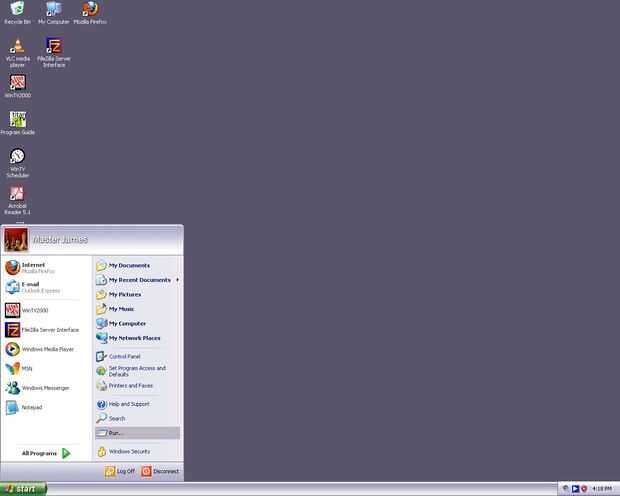The width and height of the screenshot is (620, 496).
Task: Expand the My Recent Documents submenu
Action: pyautogui.click(x=137, y=280)
